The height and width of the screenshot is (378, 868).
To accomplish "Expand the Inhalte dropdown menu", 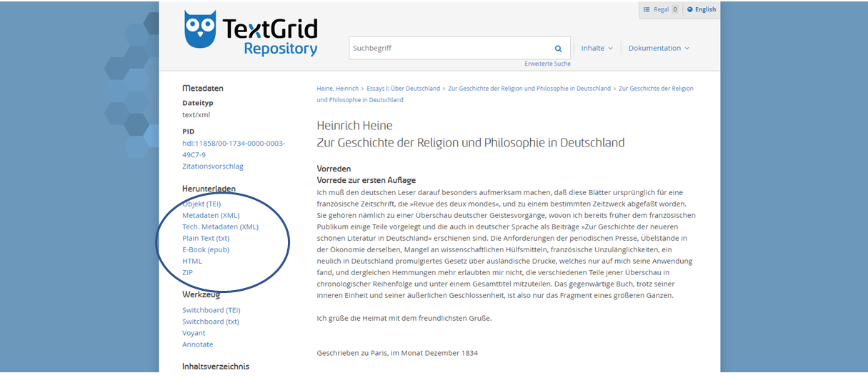I will click(x=597, y=49).
